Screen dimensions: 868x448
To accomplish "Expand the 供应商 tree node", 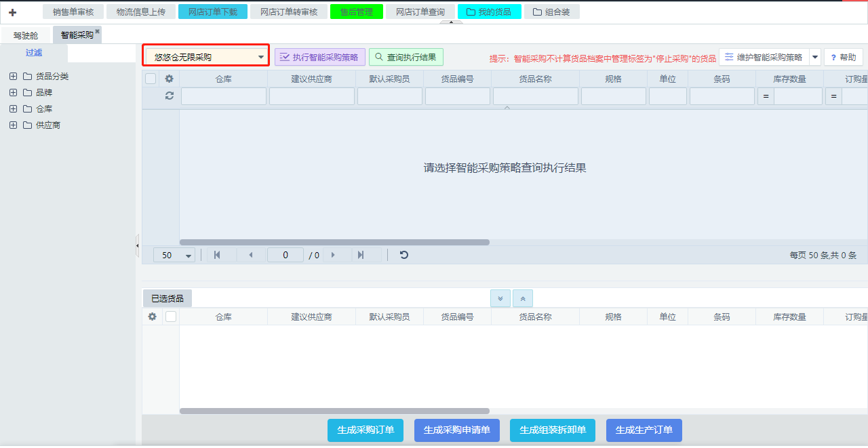I will [13, 125].
